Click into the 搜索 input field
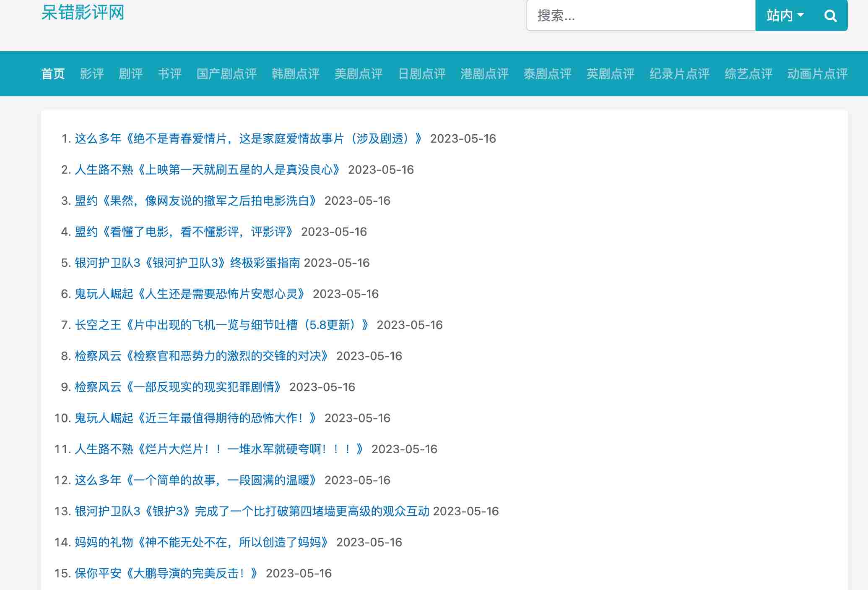868x590 pixels. tap(641, 16)
